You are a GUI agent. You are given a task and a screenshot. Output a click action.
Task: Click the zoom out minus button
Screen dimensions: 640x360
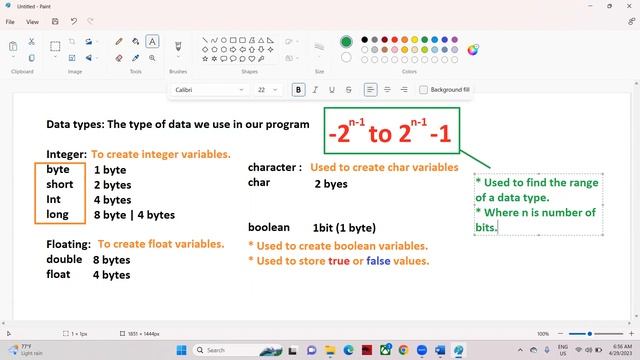560,333
